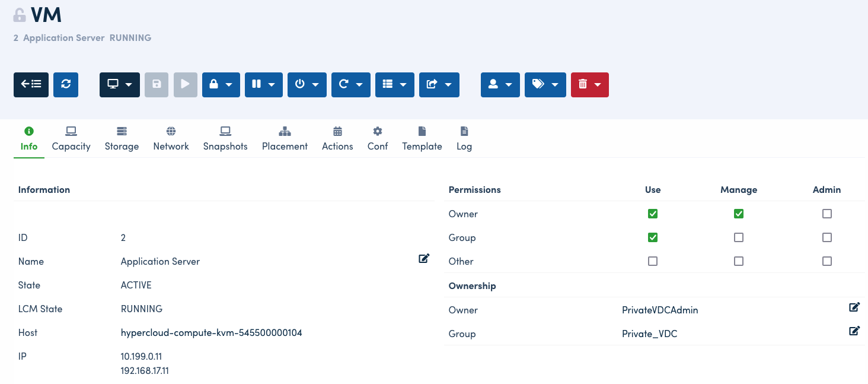Click the back to VM list button

pos(31,85)
